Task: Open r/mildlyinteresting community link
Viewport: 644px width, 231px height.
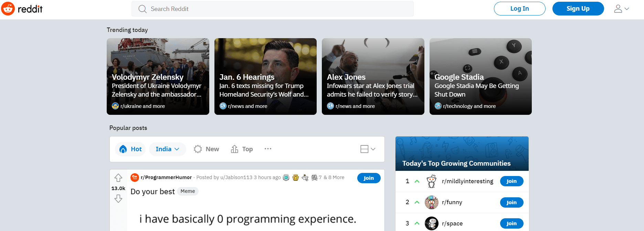Action: 467,181
